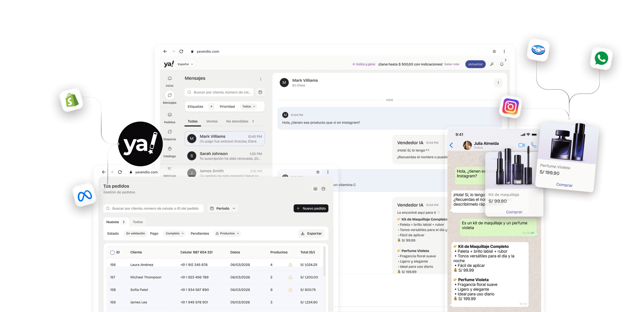Click the Instagram integration icon
Image resolution: width=644 pixels, height=312 pixels.
coord(510,107)
